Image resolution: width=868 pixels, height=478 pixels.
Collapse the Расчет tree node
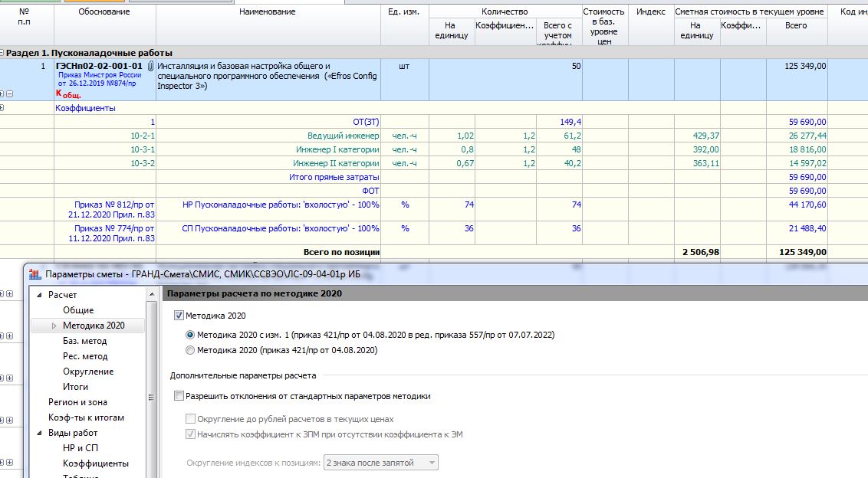point(39,295)
